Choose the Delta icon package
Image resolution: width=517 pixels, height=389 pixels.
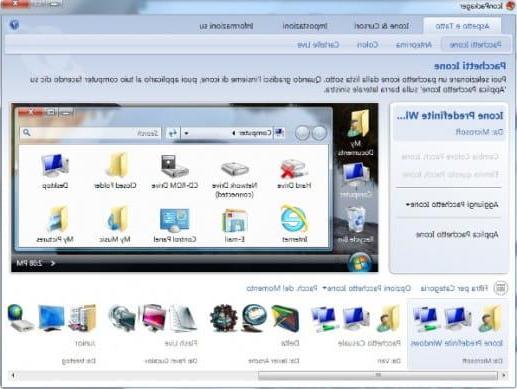(255, 334)
